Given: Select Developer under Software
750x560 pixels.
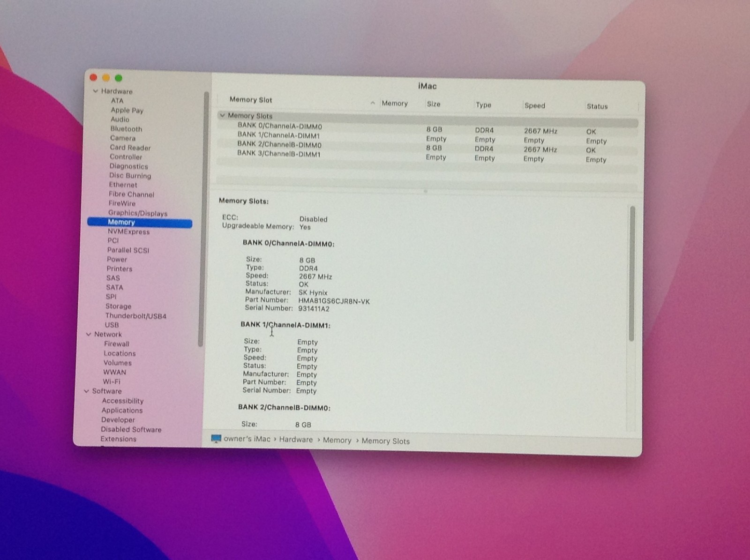Looking at the screenshot, I should click(x=118, y=420).
